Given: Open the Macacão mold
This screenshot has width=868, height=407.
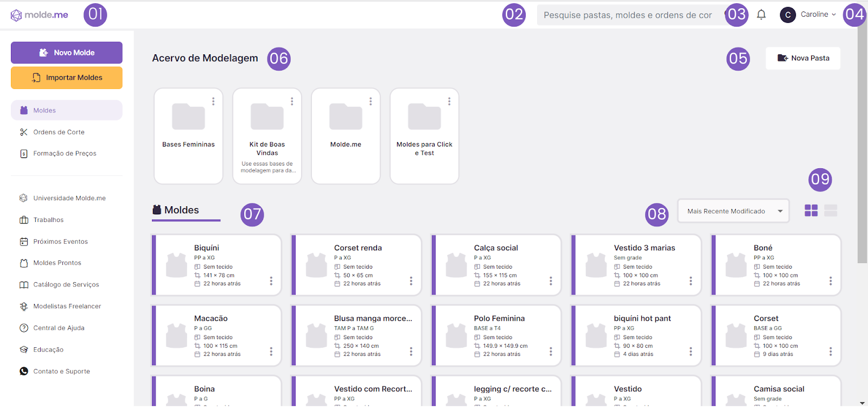Looking at the screenshot, I should [x=216, y=335].
